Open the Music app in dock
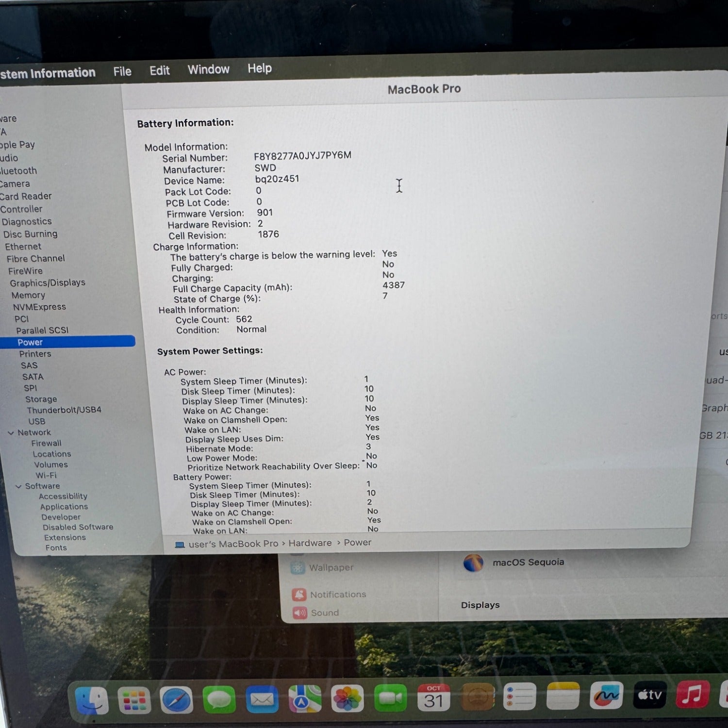Image resolution: width=728 pixels, height=728 pixels. point(692,695)
